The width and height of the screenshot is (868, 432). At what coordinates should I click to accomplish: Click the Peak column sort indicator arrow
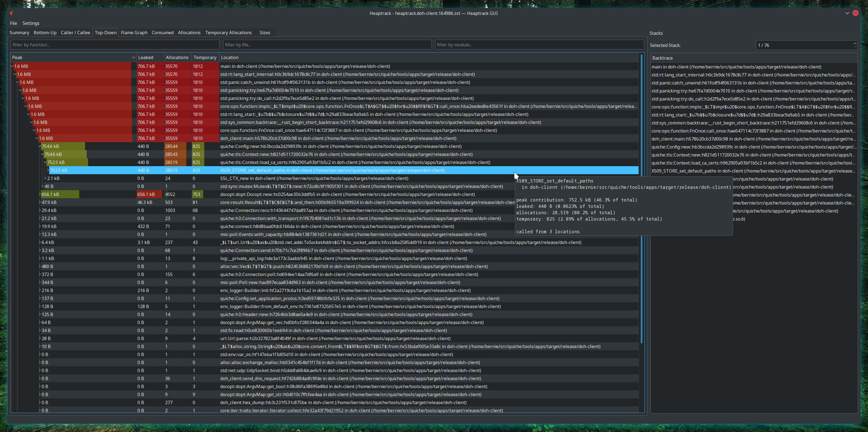tap(133, 58)
